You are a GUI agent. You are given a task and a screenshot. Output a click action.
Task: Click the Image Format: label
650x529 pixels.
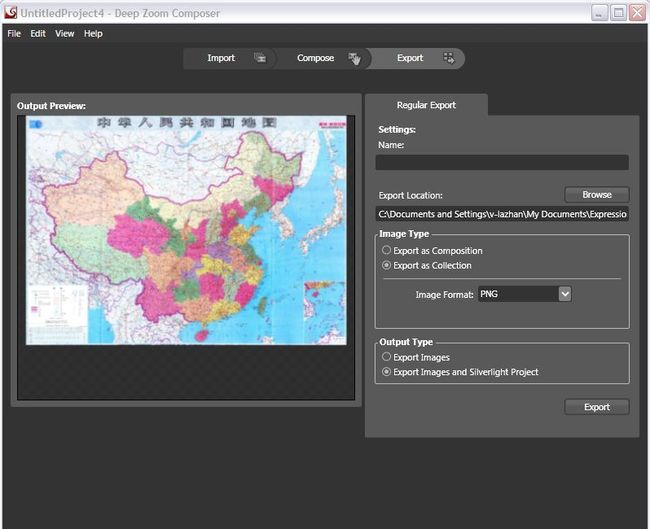click(444, 294)
